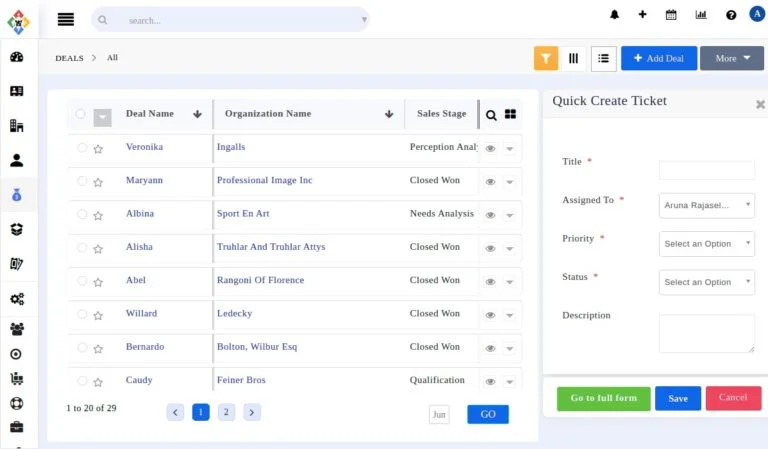This screenshot has width=768, height=449.
Task: Preview the Albina deal with eye icon
Action: click(x=490, y=215)
